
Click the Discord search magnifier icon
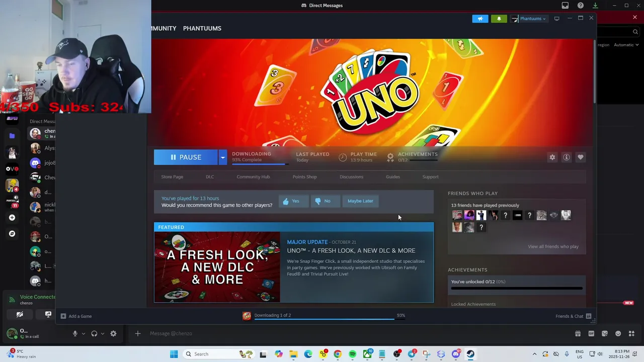tap(635, 32)
